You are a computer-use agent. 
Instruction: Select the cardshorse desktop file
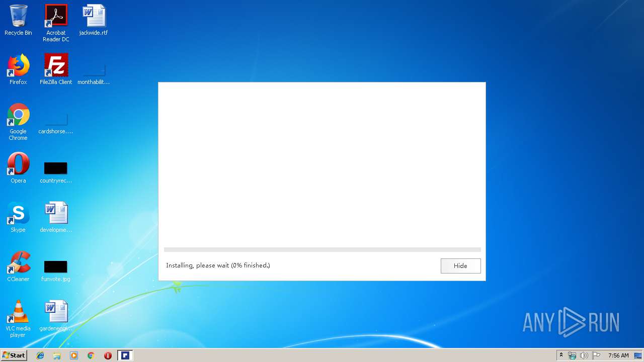pyautogui.click(x=56, y=123)
